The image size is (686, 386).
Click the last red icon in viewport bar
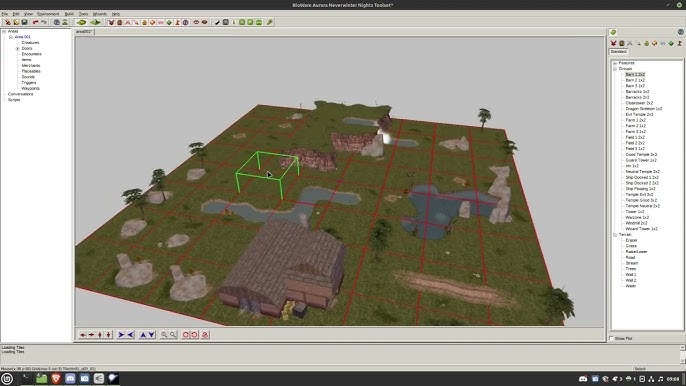point(205,335)
